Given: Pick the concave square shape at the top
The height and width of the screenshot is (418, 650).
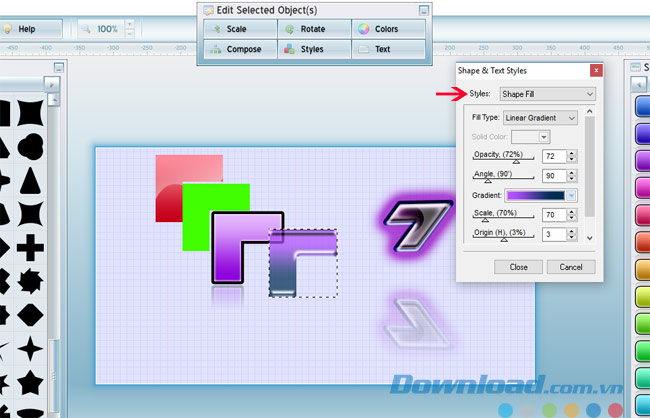Looking at the screenshot, I should (x=30, y=113).
